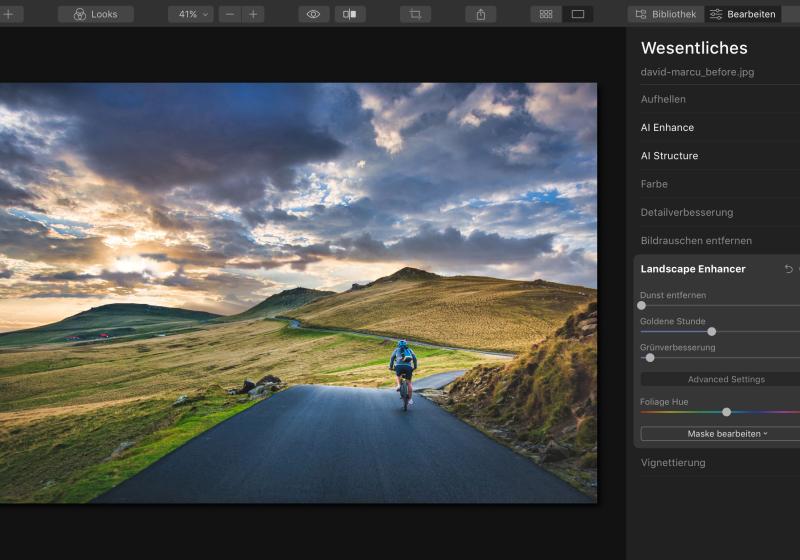Toggle the eye preview icon
Image resolution: width=800 pixels, height=560 pixels.
pos(314,14)
